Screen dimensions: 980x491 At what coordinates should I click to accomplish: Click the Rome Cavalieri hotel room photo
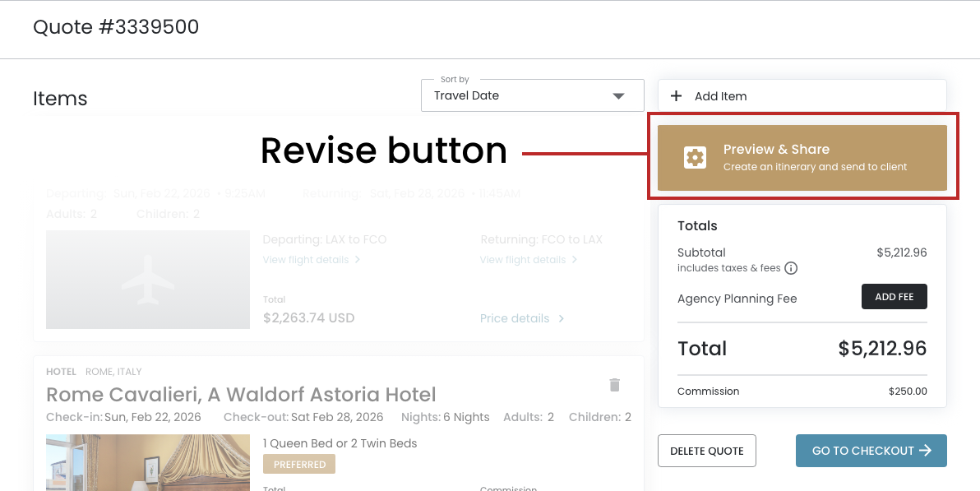click(148, 462)
